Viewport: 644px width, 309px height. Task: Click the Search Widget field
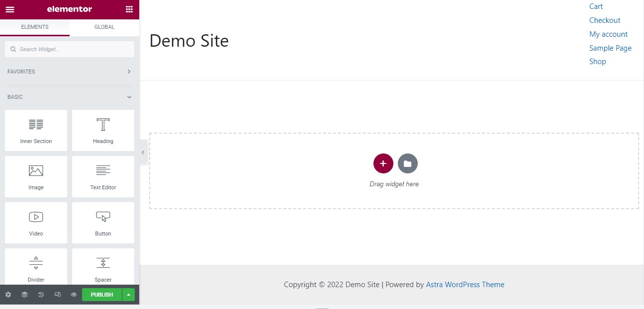(x=70, y=49)
